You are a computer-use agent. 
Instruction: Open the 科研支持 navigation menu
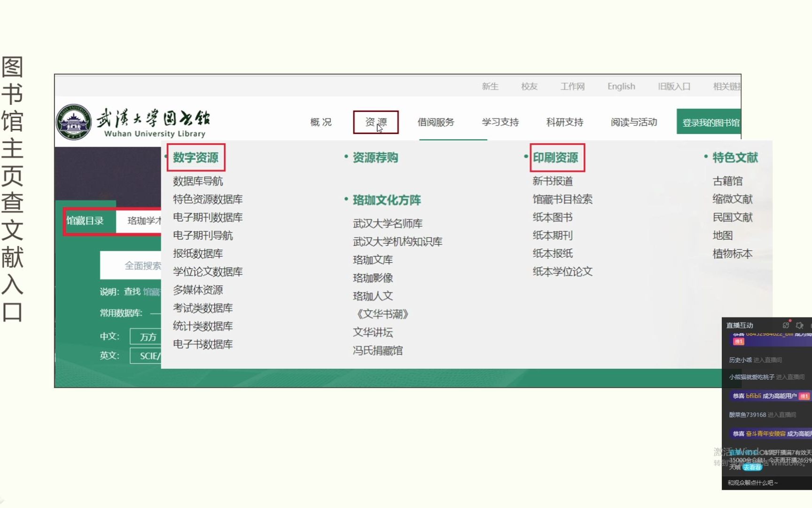click(565, 122)
